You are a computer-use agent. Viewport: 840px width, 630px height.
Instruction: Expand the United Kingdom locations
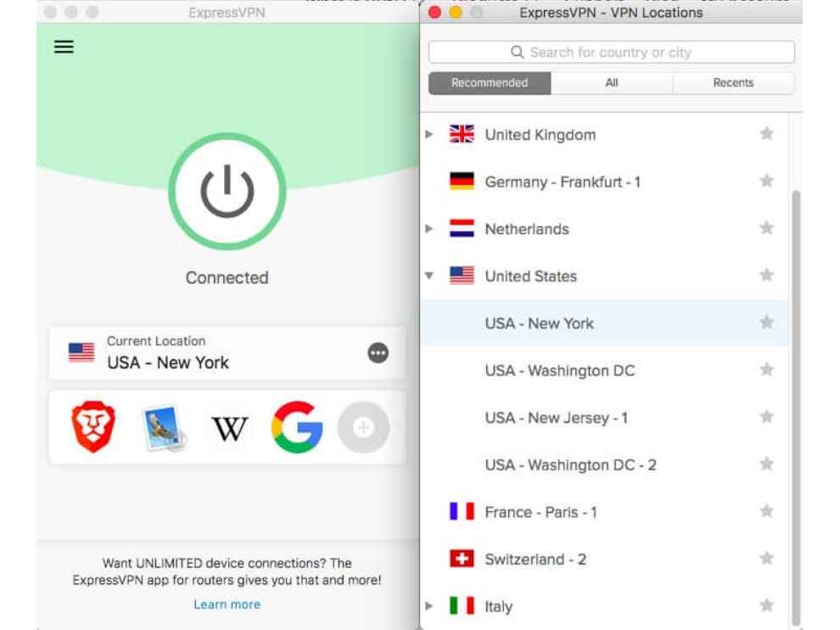(429, 134)
